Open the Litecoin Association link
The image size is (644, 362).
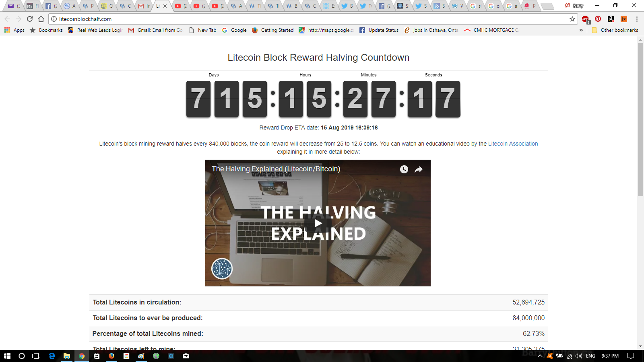point(513,144)
